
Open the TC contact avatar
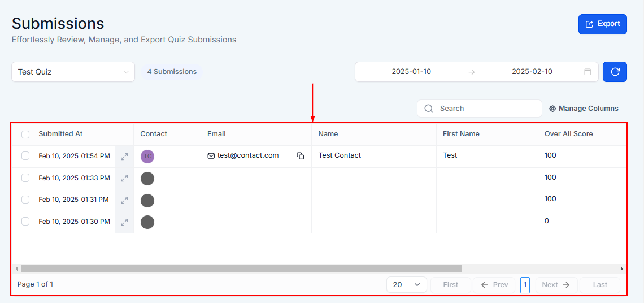(147, 157)
